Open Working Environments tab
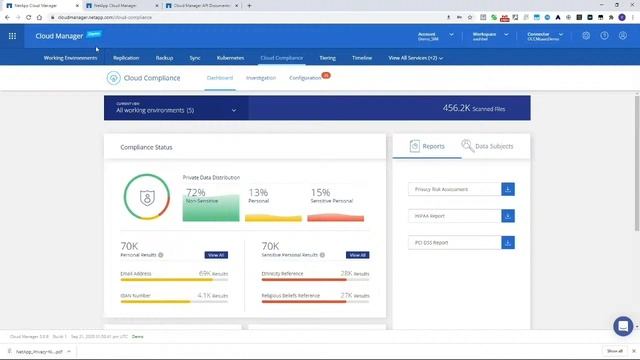The width and height of the screenshot is (640, 360). coord(70,58)
